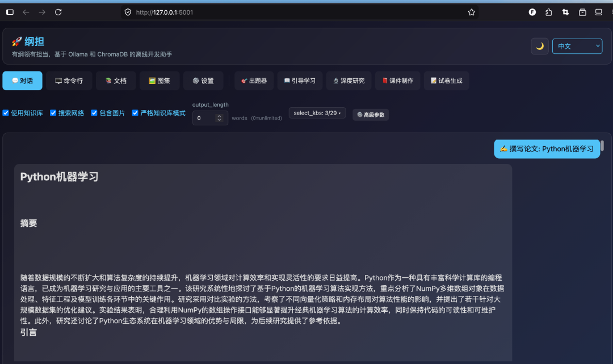Viewport: 613px width, 364px height.
Task: Open the 引导学习 tab
Action: pos(300,81)
